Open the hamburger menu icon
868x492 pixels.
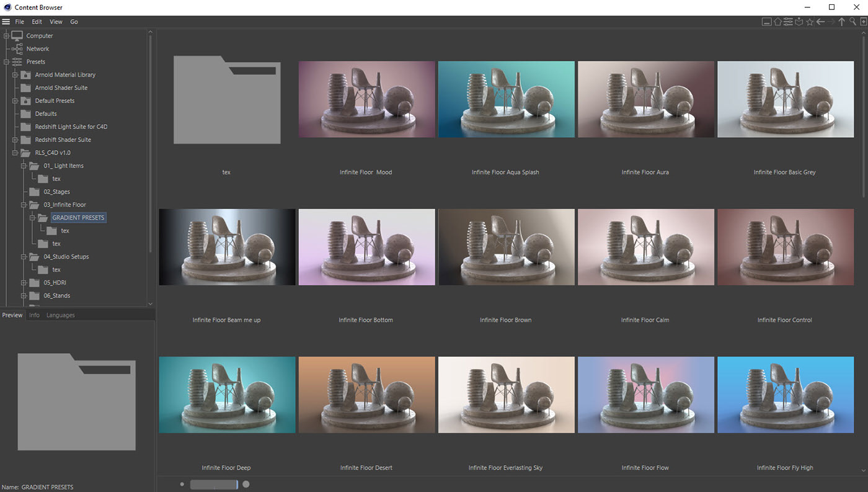6,22
